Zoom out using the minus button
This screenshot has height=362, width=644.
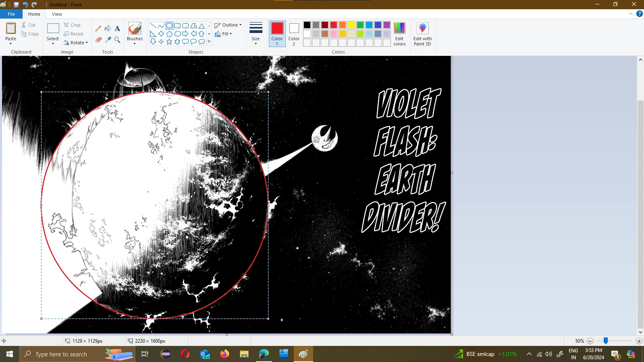coord(590,341)
